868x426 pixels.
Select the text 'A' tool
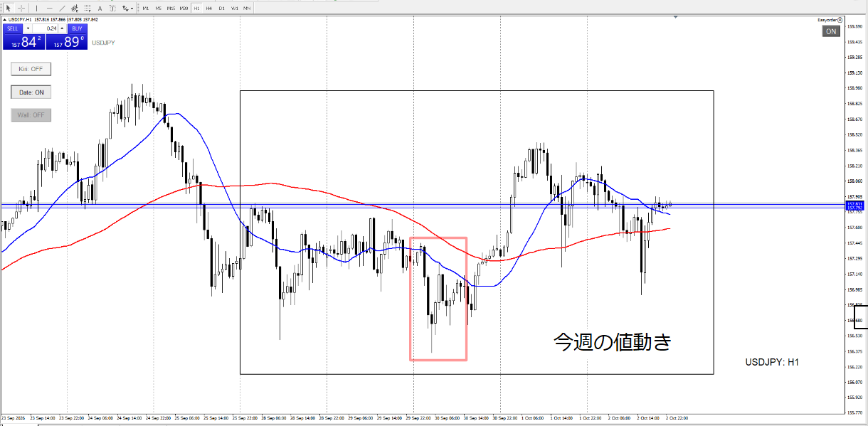coord(100,9)
